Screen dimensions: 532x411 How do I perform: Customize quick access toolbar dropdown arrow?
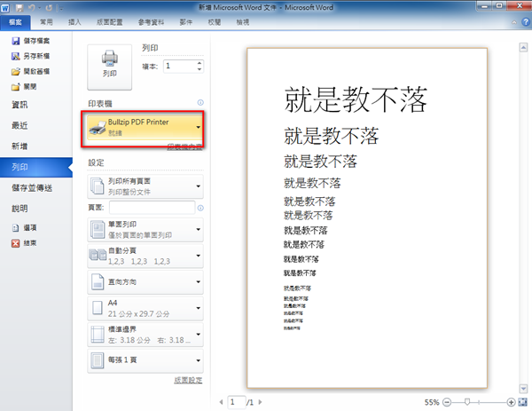pyautogui.click(x=61, y=8)
